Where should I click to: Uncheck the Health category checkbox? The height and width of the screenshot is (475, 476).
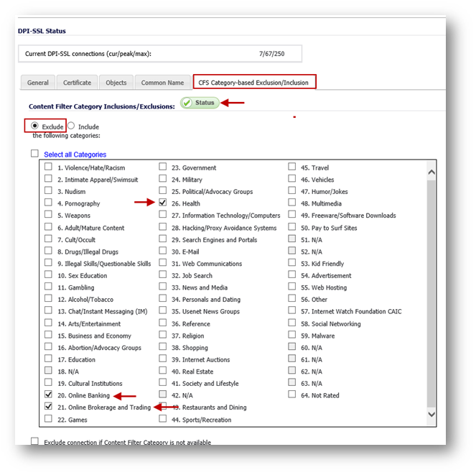click(163, 203)
